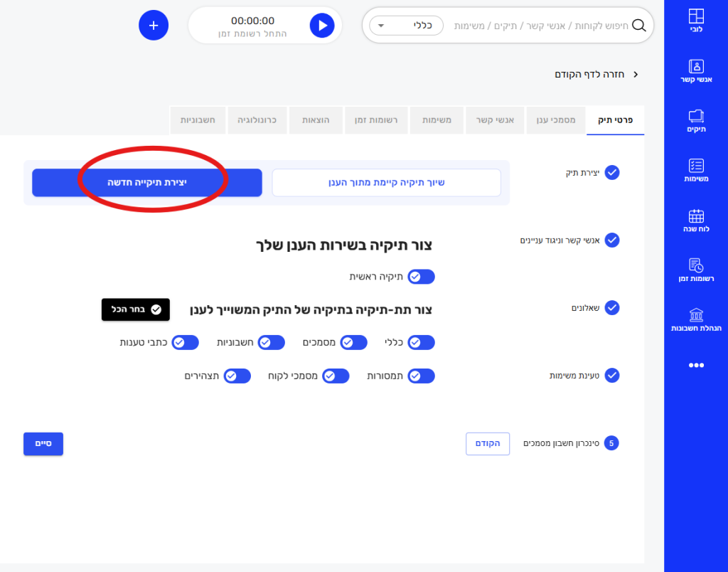Toggle the affidavits (תצהירים) subfolder switch
This screenshot has width=728, height=572.
coord(237,376)
